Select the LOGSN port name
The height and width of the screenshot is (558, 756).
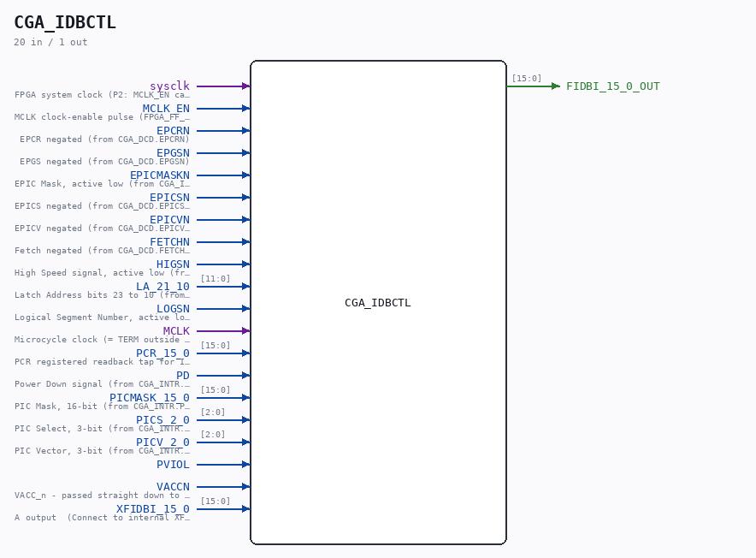coord(173,308)
